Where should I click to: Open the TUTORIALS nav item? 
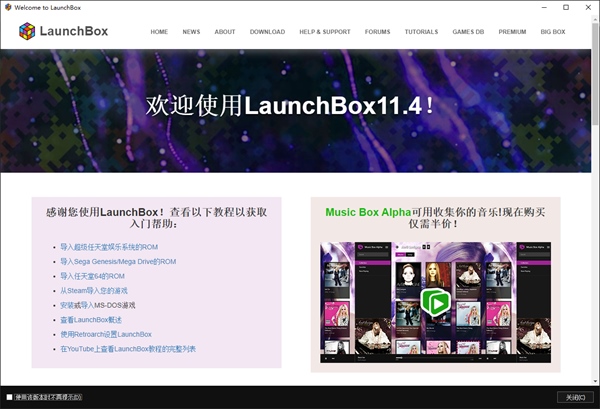[x=421, y=32]
